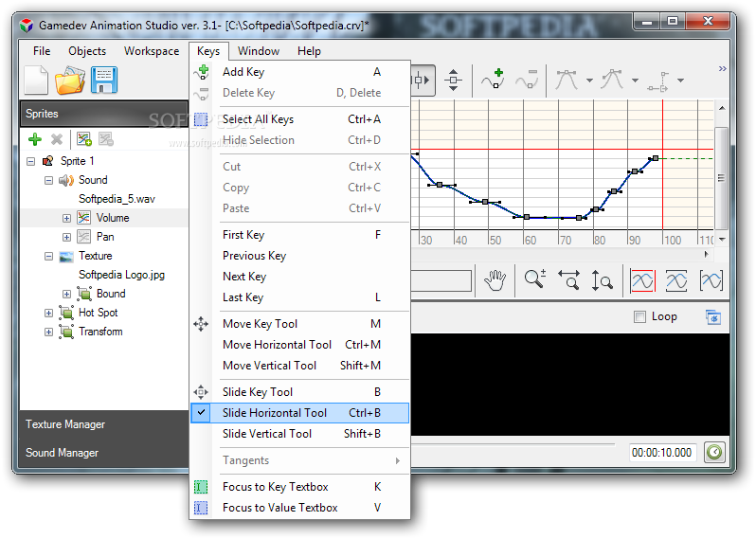Add new sprite green plus icon
Image resolution: width=756 pixels, height=539 pixels.
[x=35, y=140]
